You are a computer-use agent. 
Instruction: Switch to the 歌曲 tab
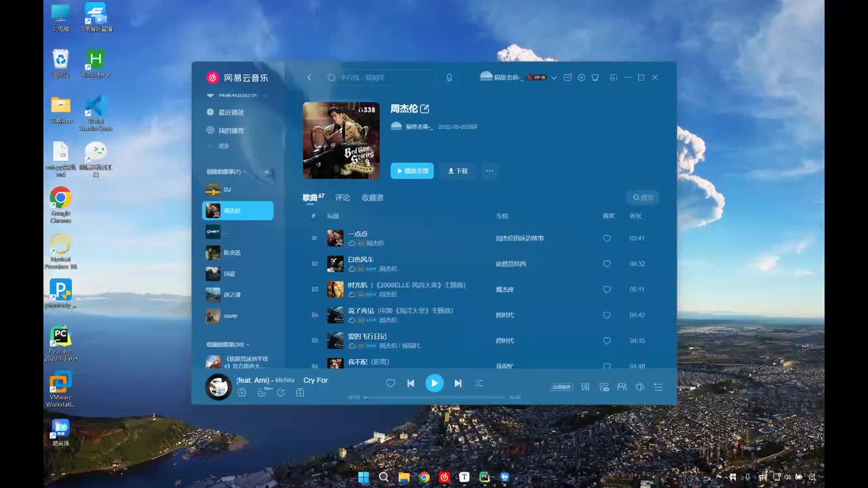310,198
